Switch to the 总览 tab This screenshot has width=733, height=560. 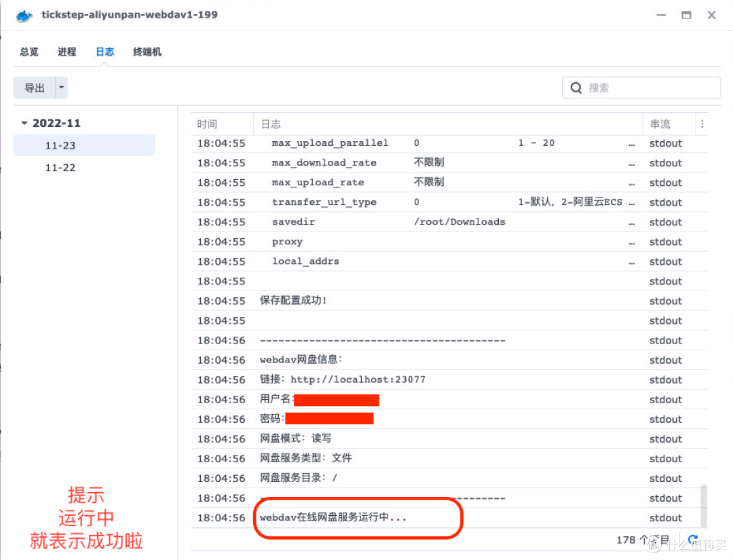click(29, 51)
